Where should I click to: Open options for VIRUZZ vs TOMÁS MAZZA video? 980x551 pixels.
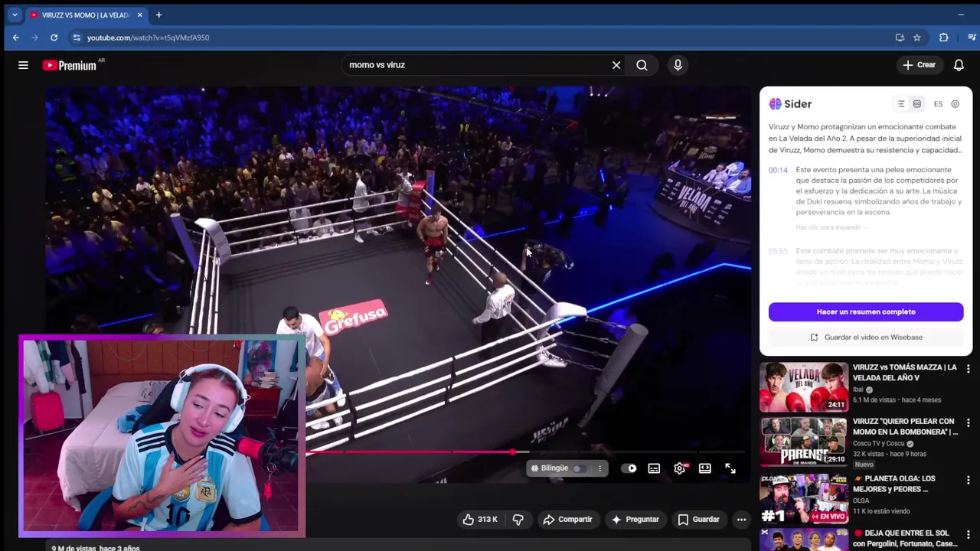point(968,369)
